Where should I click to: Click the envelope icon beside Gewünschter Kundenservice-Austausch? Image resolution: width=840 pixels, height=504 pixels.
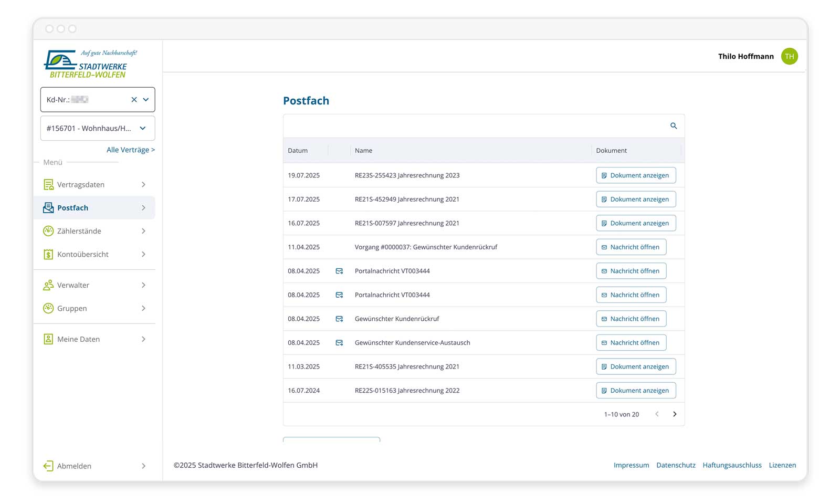click(x=339, y=343)
